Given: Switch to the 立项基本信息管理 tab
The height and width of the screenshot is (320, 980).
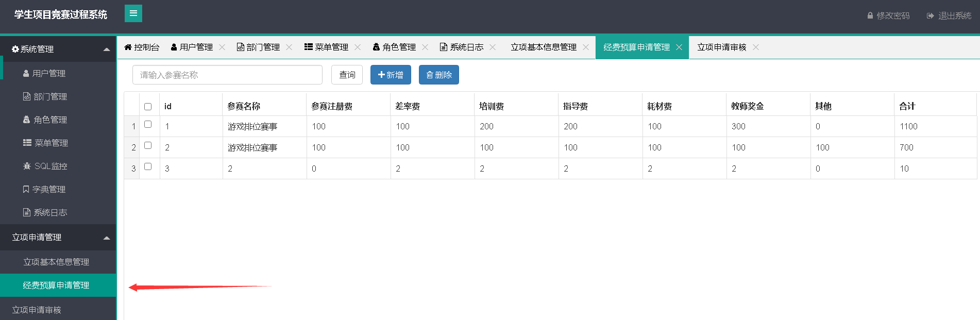Looking at the screenshot, I should [544, 47].
